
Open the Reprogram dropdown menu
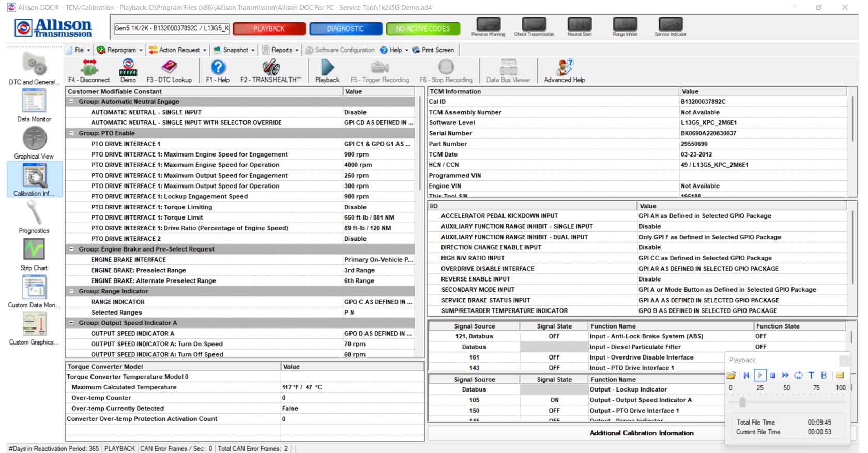click(x=120, y=50)
